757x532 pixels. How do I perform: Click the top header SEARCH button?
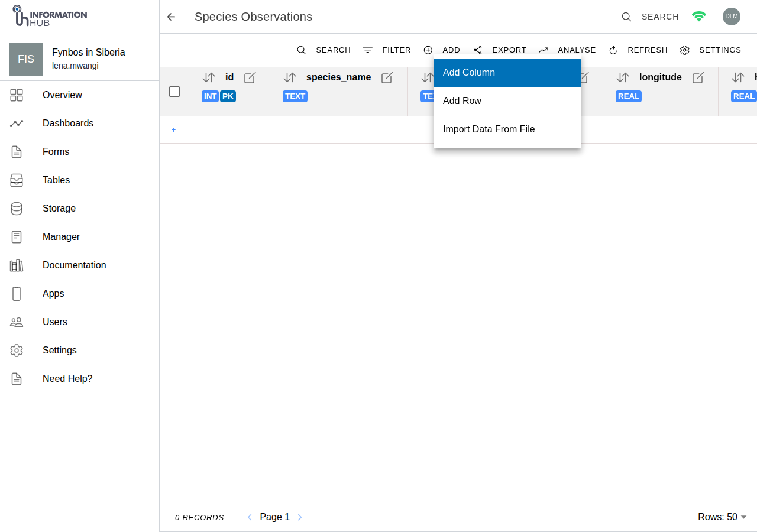tap(650, 17)
